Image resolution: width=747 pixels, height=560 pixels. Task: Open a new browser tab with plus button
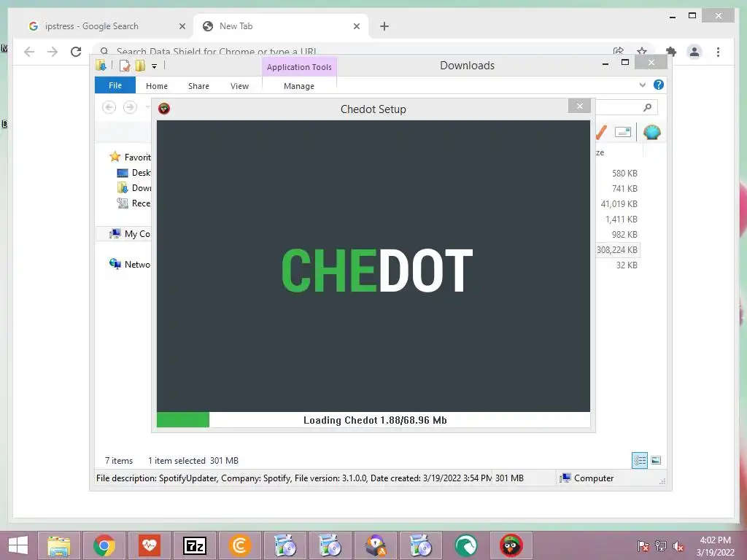384,26
